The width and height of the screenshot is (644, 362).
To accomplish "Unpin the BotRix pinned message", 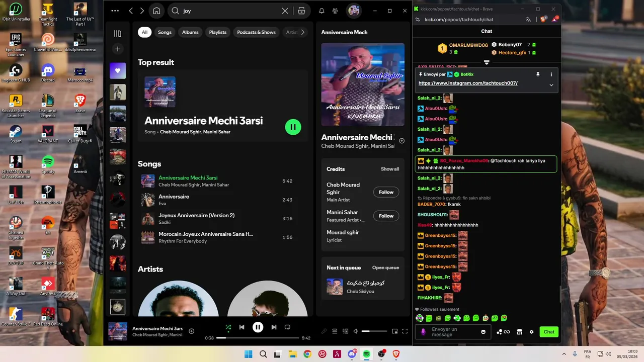I will pyautogui.click(x=538, y=74).
